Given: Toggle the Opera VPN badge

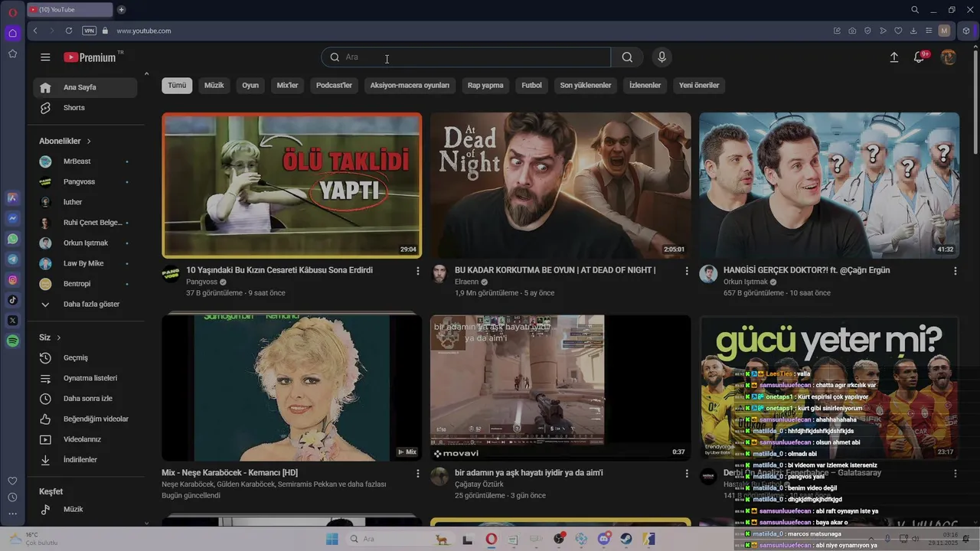Looking at the screenshot, I should [x=89, y=31].
